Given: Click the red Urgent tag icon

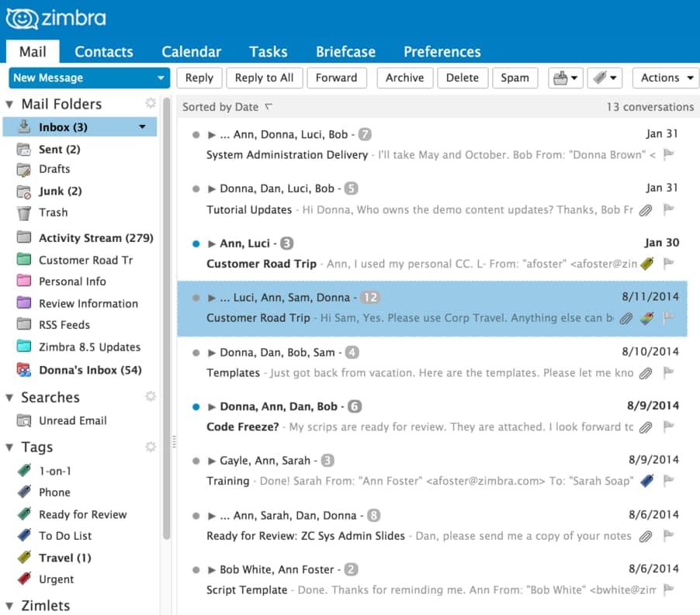Looking at the screenshot, I should [x=24, y=579].
